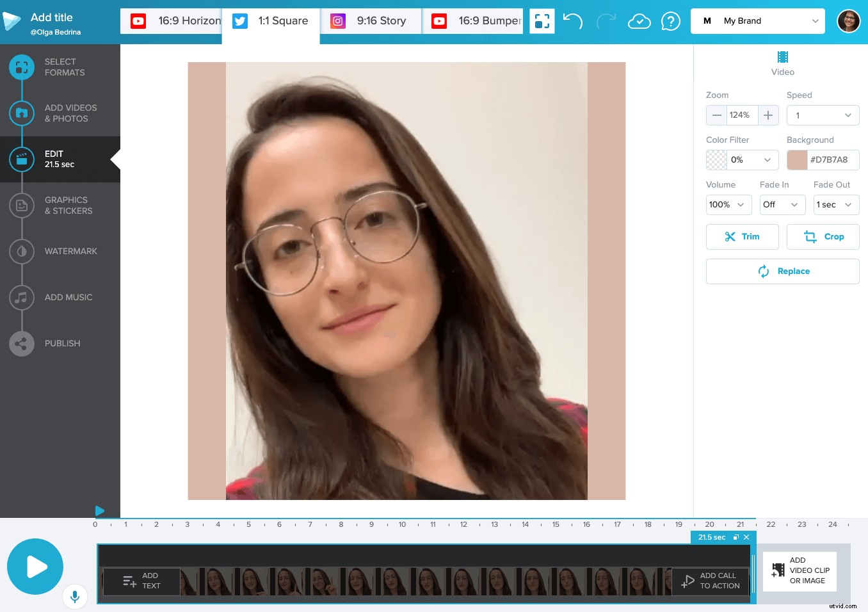Undo the last action

[x=573, y=21]
